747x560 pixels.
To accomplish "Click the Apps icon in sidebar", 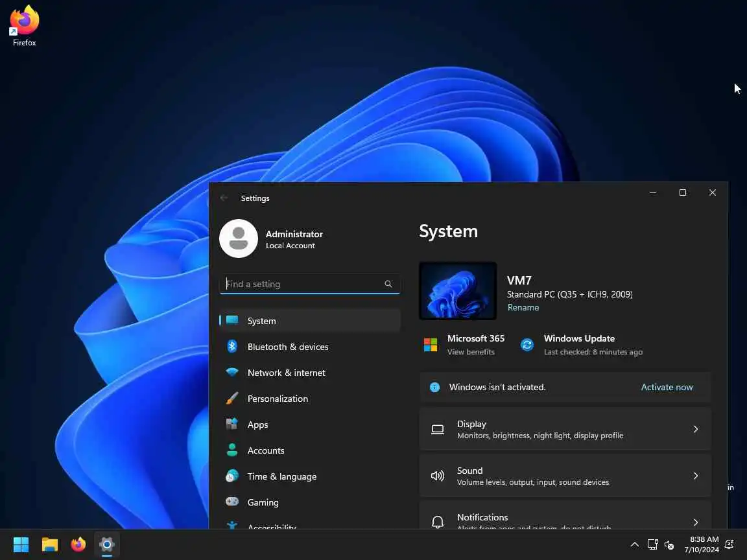I will click(x=232, y=424).
